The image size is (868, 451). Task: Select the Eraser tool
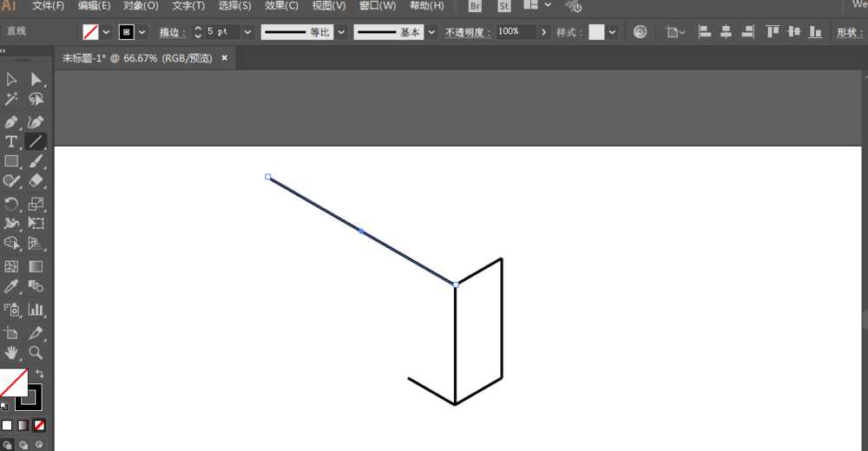(36, 180)
